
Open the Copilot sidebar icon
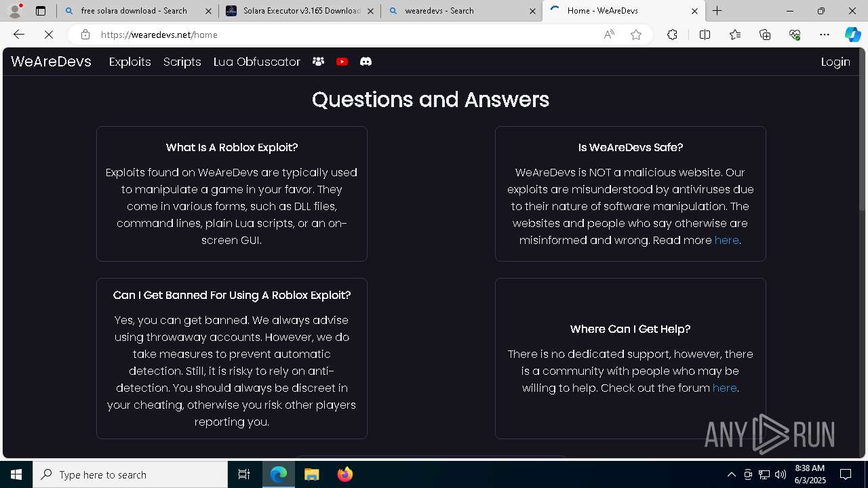(x=852, y=35)
